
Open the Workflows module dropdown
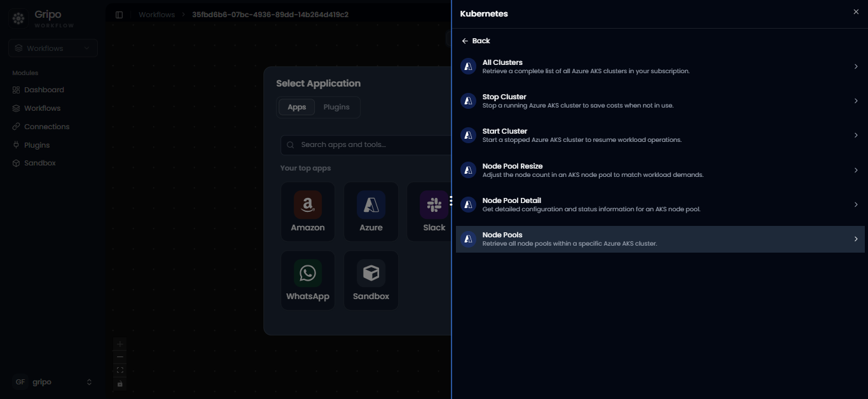[x=53, y=48]
